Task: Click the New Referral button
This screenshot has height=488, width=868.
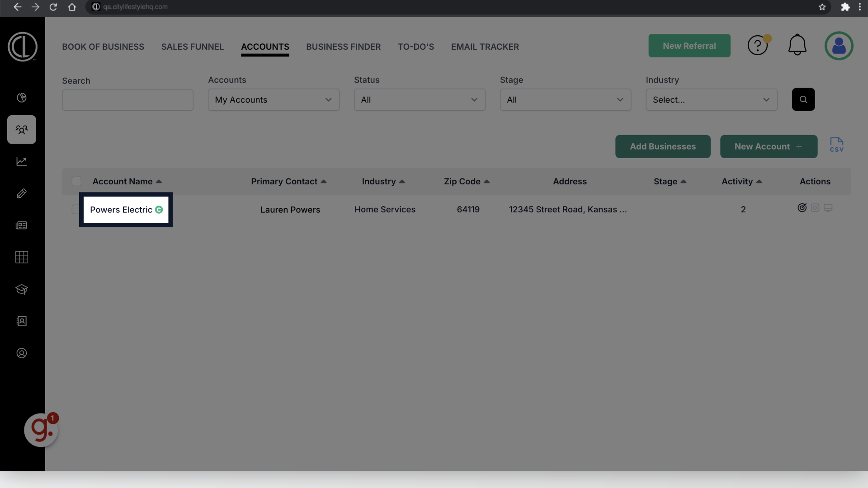Action: point(689,46)
